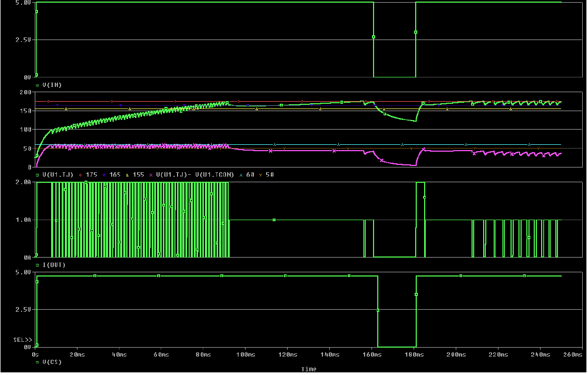Click the Time x-axis title
This screenshot has width=588, height=375.
[309, 369]
